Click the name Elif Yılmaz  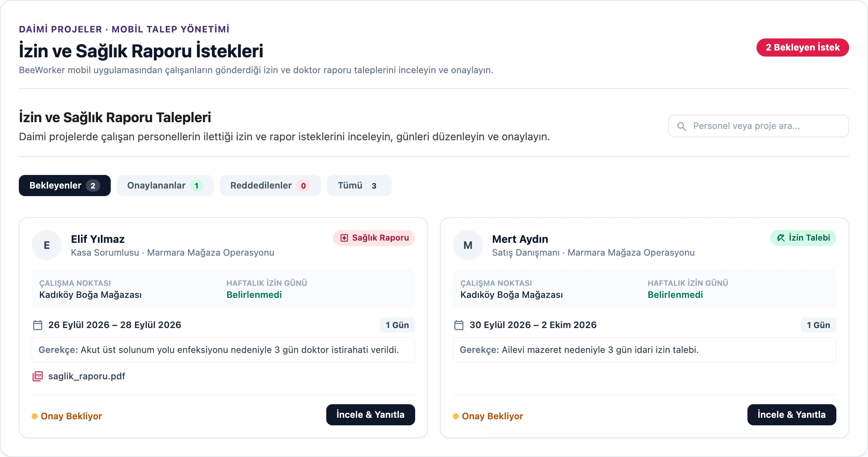[98, 239]
